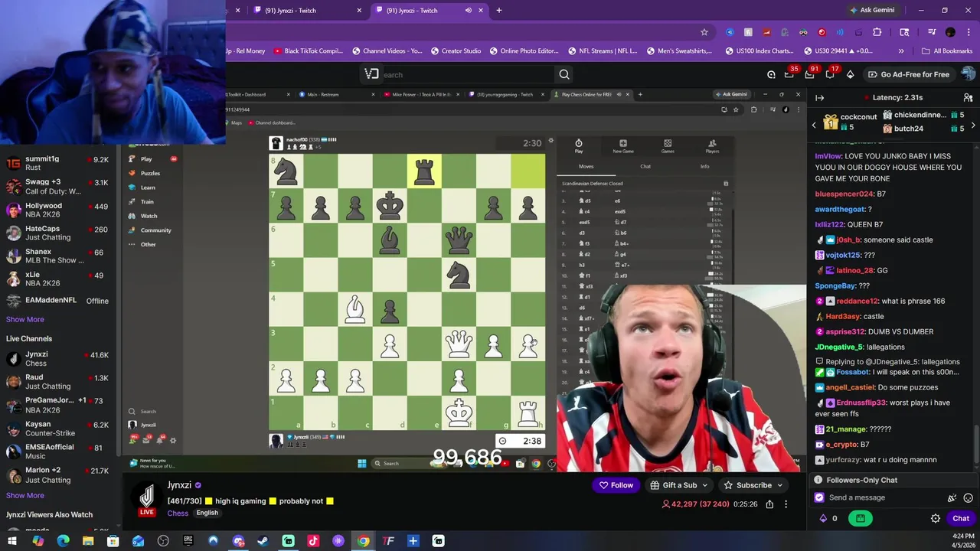Image resolution: width=980 pixels, height=551 pixels.
Task: Open summit1g channel in sidebar
Action: [x=57, y=164]
